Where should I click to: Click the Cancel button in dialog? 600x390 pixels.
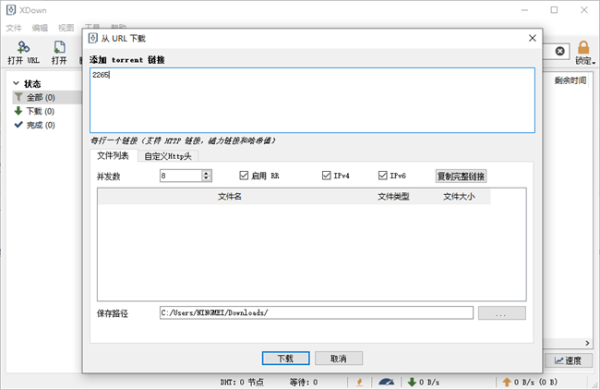coord(339,358)
